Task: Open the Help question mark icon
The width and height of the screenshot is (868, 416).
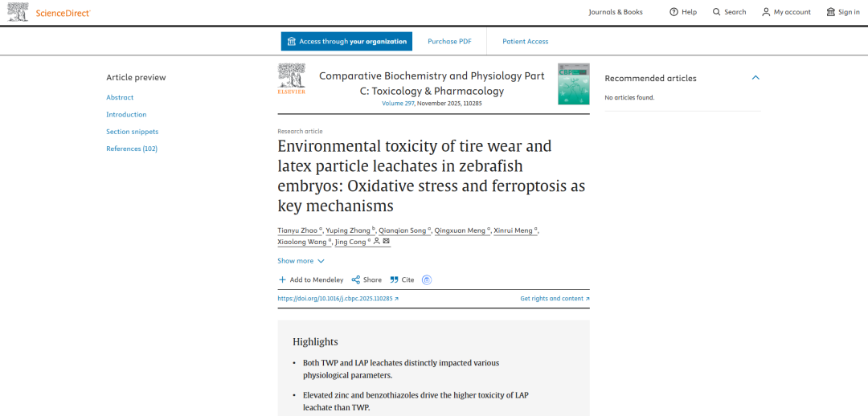Action: click(674, 12)
